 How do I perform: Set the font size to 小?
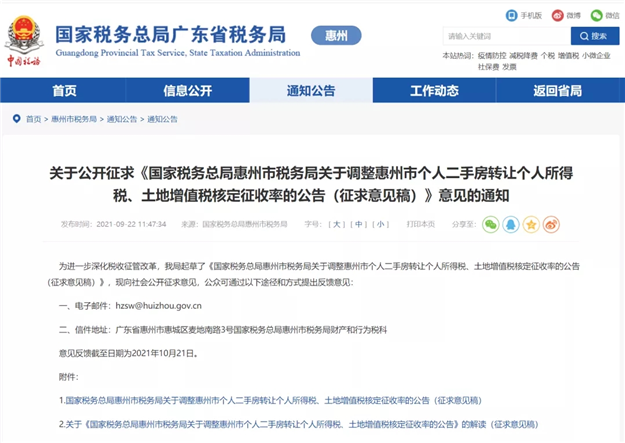pyautogui.click(x=380, y=224)
